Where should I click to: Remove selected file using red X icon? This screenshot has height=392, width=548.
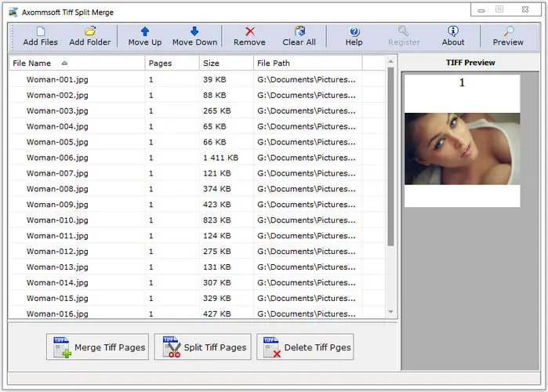click(249, 36)
